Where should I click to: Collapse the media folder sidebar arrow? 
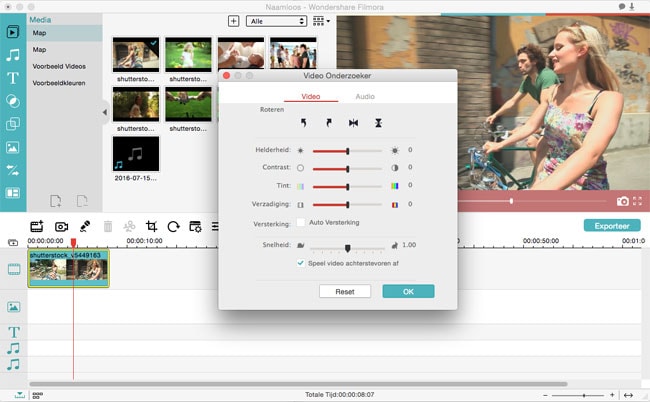[105, 112]
